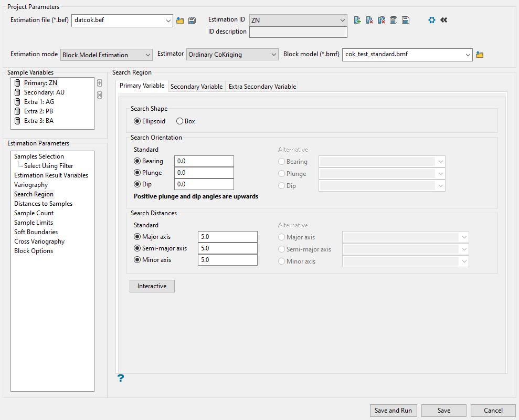This screenshot has width=519, height=420.
Task: Click the new estimation ID icon
Action: 357,20
